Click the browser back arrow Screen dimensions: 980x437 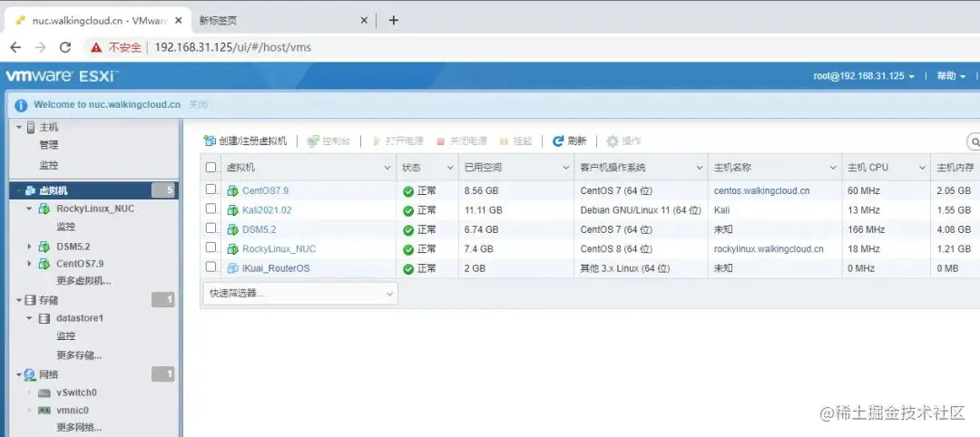pos(15,47)
